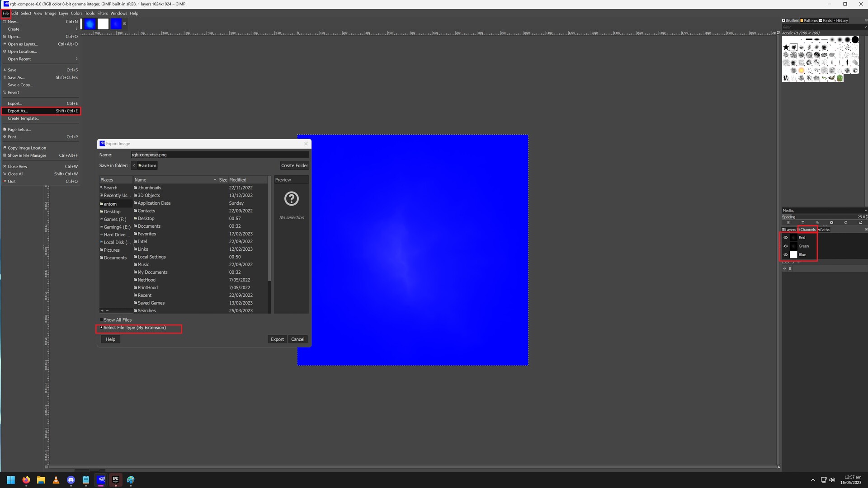Open the Media dropdown above Spacing

pyautogui.click(x=823, y=210)
